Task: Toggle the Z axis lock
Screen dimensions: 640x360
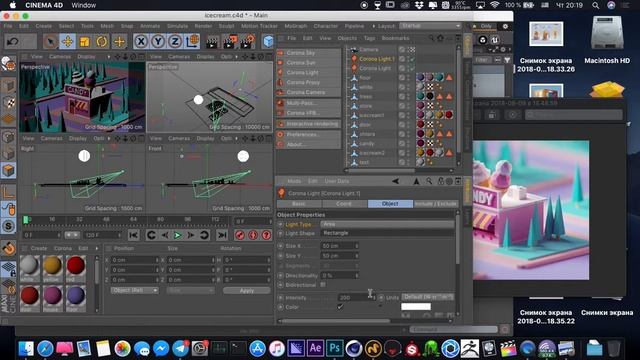Action: (175, 41)
